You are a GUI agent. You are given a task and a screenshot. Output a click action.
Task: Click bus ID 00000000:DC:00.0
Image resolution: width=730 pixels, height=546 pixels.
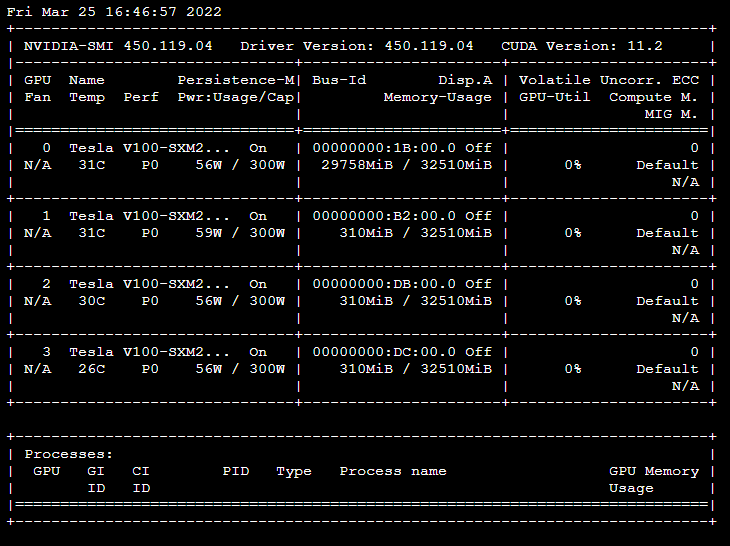[x=384, y=352]
